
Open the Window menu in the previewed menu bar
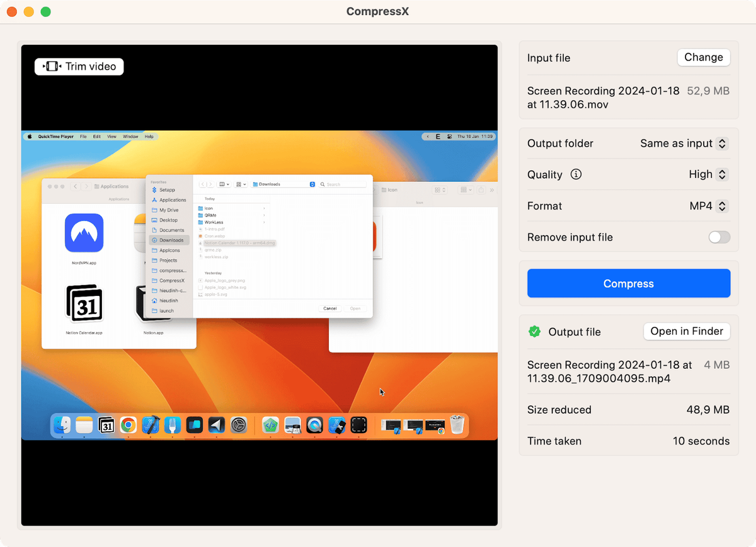click(x=130, y=137)
